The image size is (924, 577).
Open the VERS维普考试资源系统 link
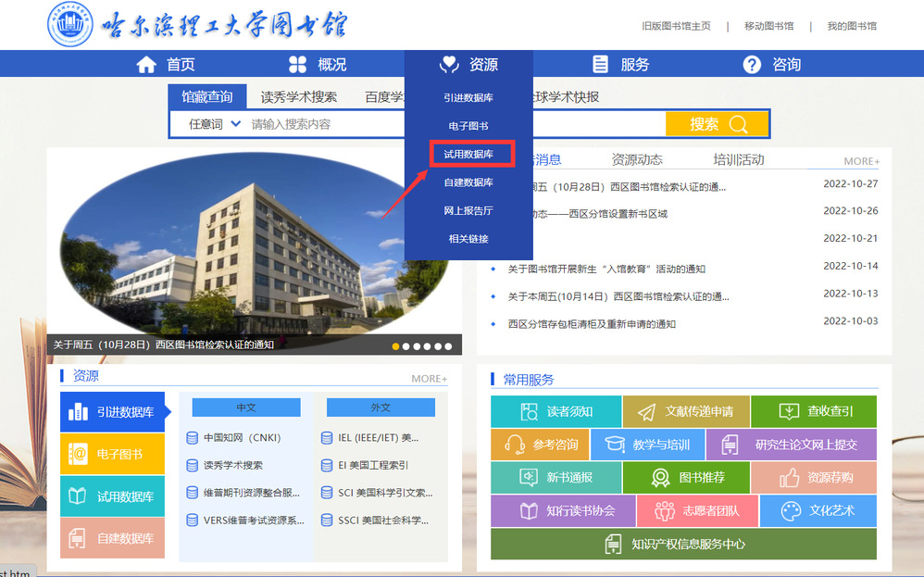pos(254,521)
